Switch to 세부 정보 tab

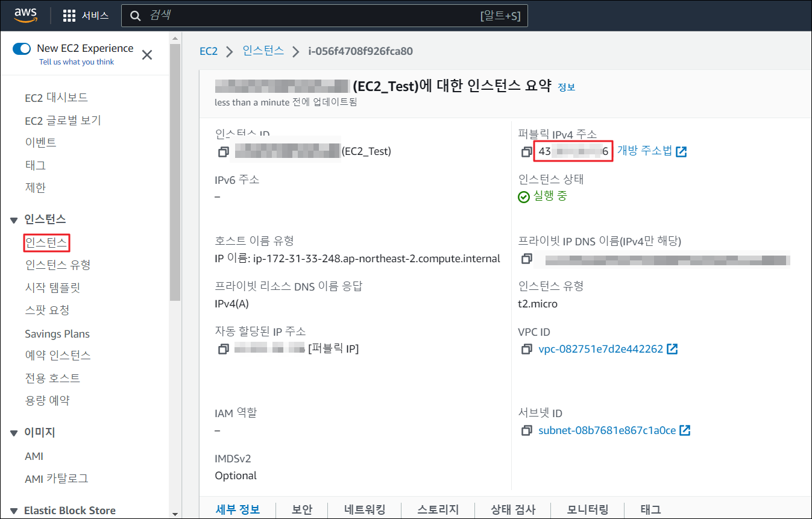238,509
